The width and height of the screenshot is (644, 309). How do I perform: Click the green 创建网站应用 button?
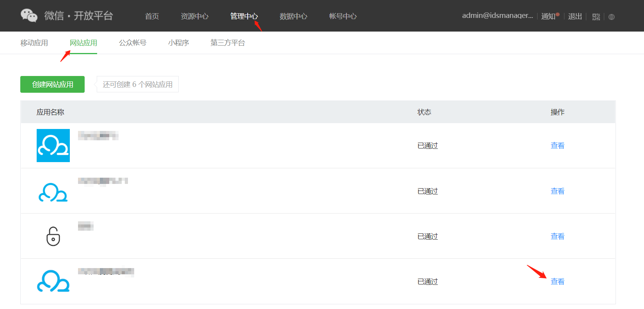click(x=52, y=85)
